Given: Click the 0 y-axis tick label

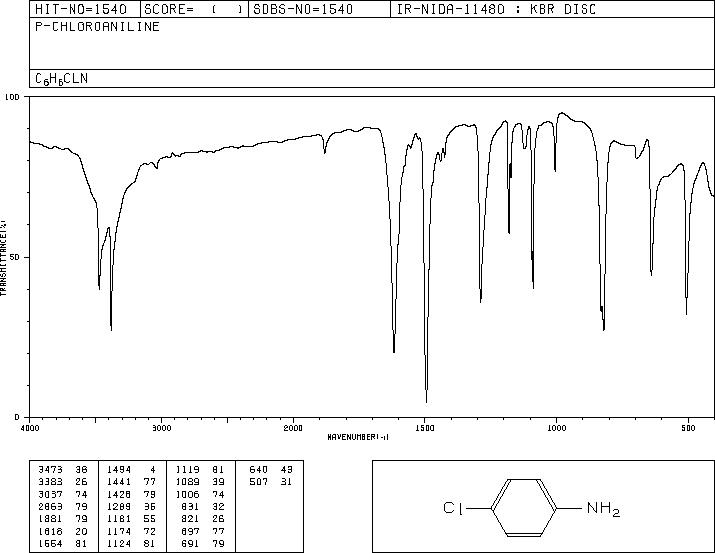Looking at the screenshot, I should coord(17,417).
